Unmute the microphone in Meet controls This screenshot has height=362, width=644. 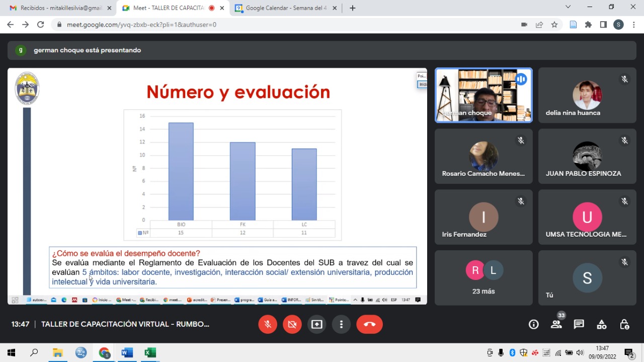[268, 324]
